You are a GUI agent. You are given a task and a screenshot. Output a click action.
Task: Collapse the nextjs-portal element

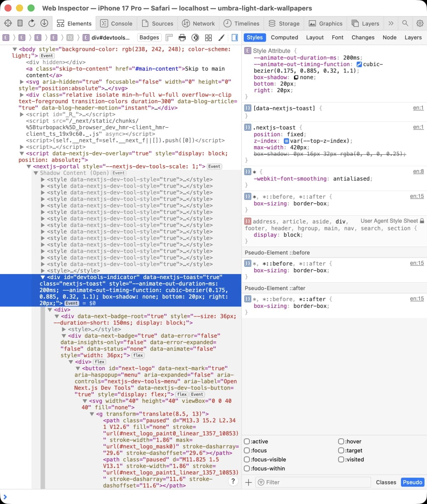click(x=29, y=167)
